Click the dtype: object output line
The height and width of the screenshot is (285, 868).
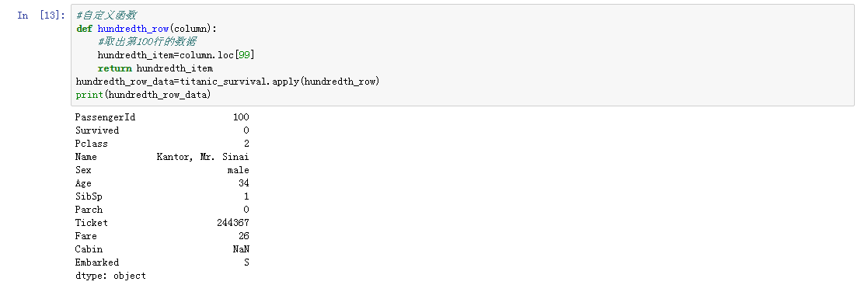(110, 276)
